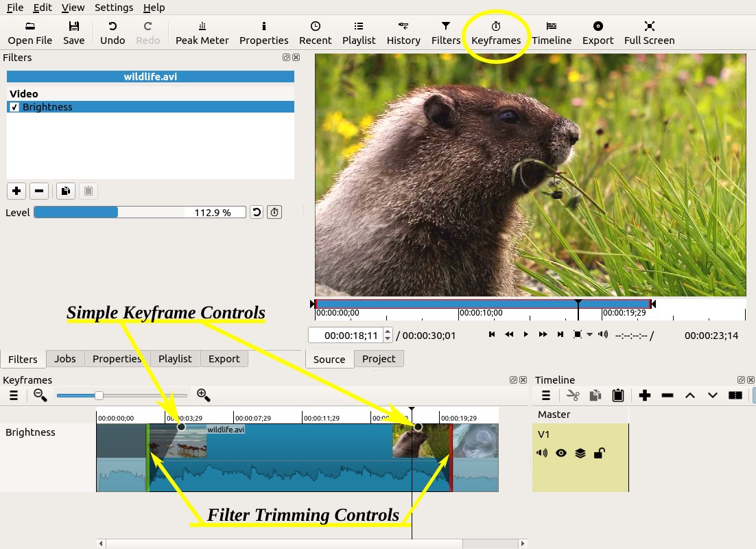Switch to the Source tab
The height and width of the screenshot is (549, 756).
329,359
